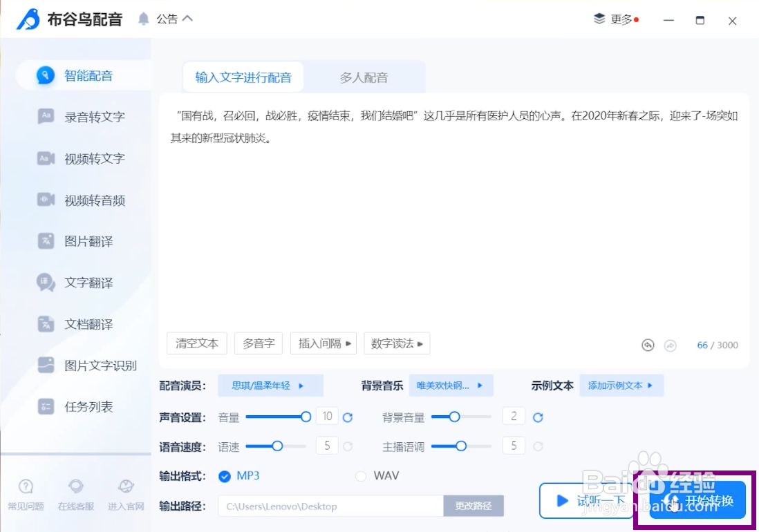
Task: Click the greyed 主播语调 reset icon
Action: pos(538,446)
